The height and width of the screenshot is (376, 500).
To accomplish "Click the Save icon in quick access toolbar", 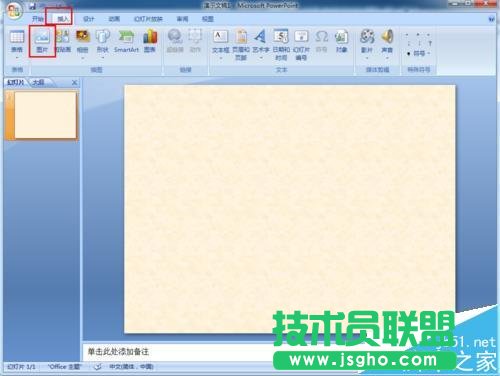I will pos(33,6).
